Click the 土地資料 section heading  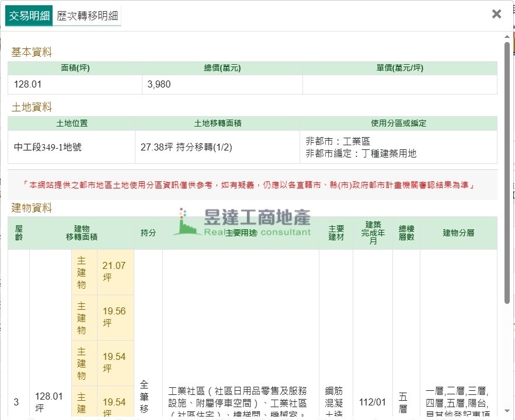(x=32, y=107)
